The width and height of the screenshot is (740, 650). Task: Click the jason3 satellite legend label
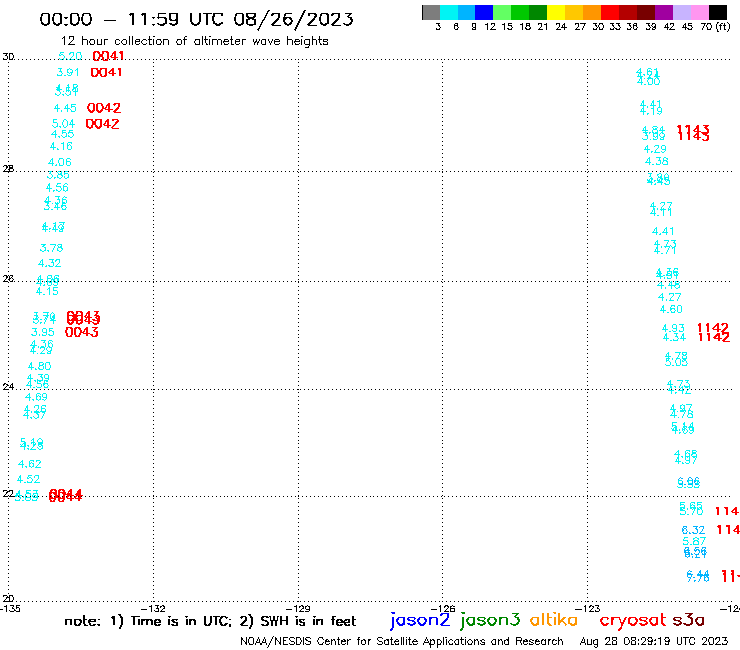click(x=490, y=620)
